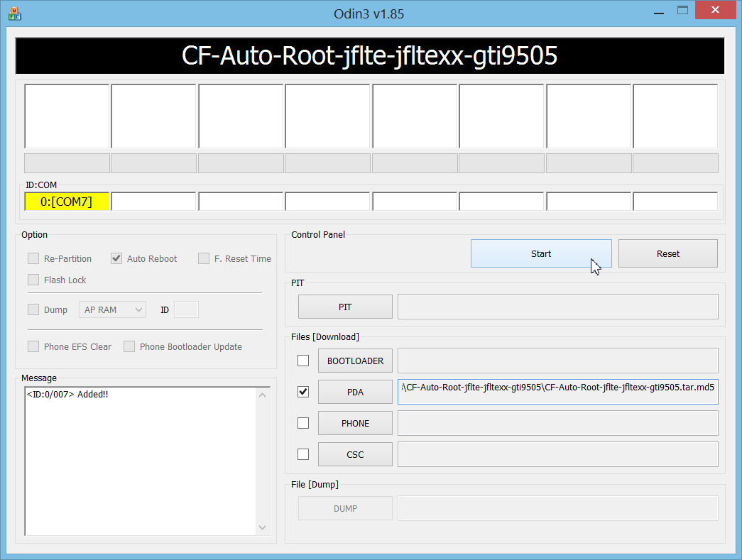Enable the Phone Bootloader Update checkbox

[129, 346]
